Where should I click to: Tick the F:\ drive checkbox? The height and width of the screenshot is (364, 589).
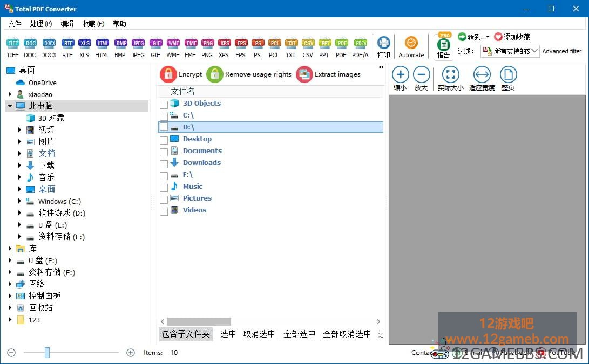164,176
